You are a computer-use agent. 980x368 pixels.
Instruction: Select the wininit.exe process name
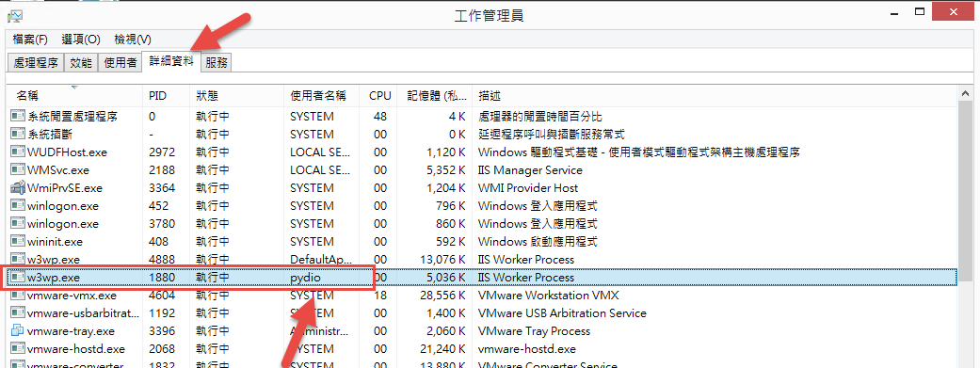55,241
